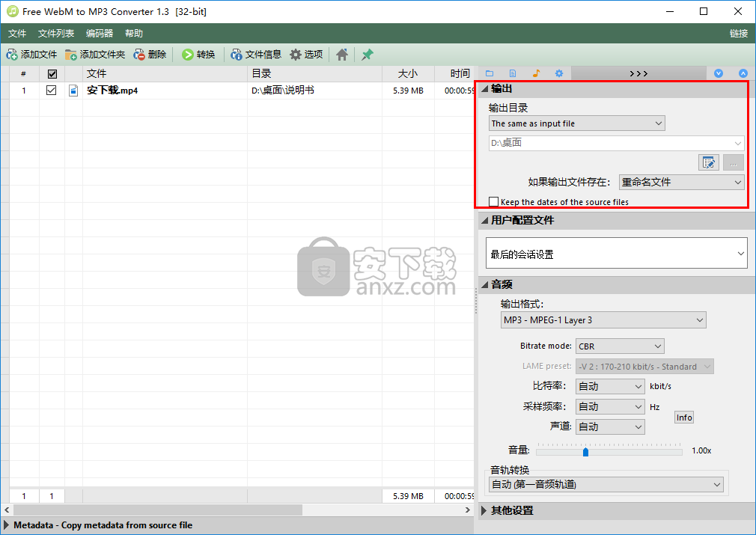Screen dimensions: 756x535
Task: Open the 比特率 dropdown
Action: [x=610, y=386]
